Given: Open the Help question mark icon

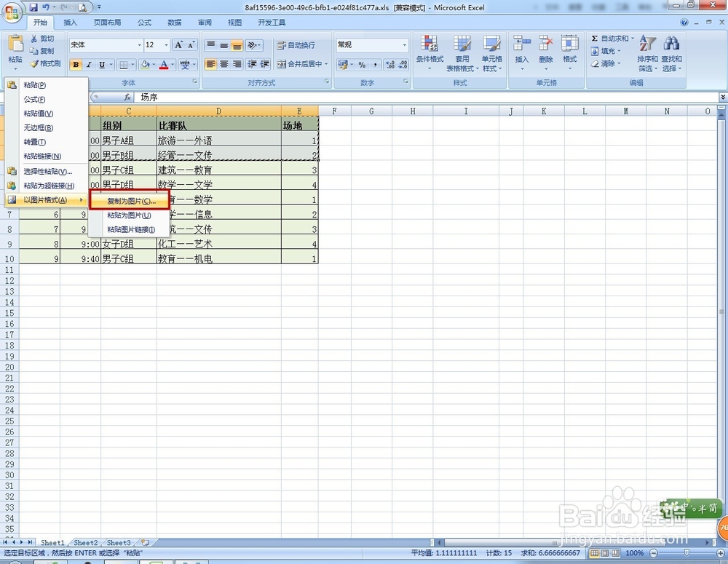Looking at the screenshot, I should click(x=684, y=23).
